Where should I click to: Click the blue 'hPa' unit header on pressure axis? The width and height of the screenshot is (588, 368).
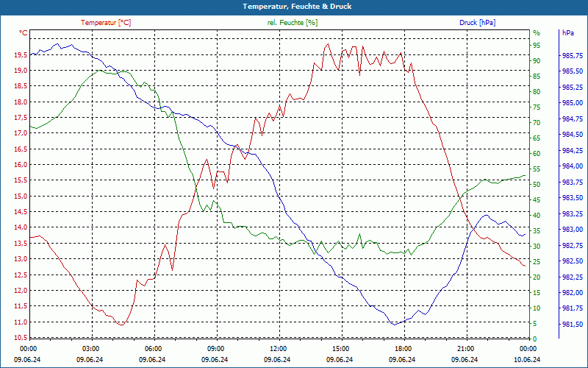click(568, 33)
